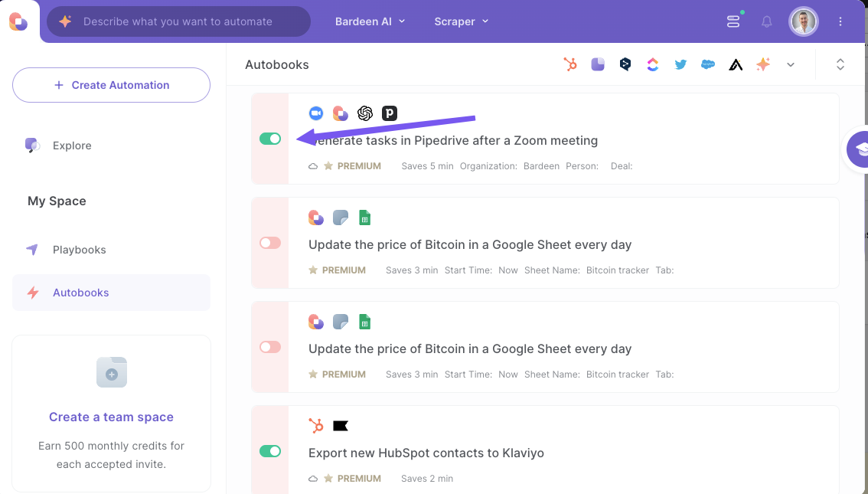Click the Klaviyo flag icon on HubSpot autobook
Image resolution: width=868 pixels, height=494 pixels.
coord(341,426)
